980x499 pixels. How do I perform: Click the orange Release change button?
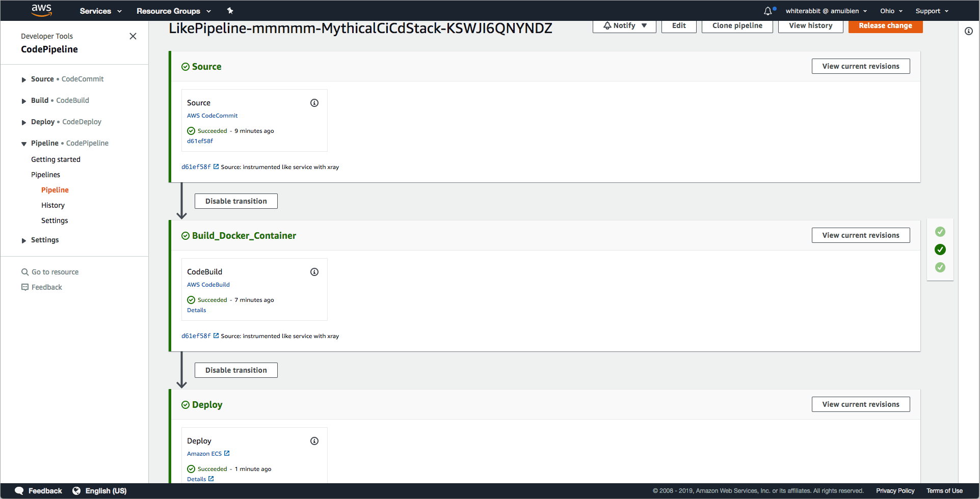[886, 26]
